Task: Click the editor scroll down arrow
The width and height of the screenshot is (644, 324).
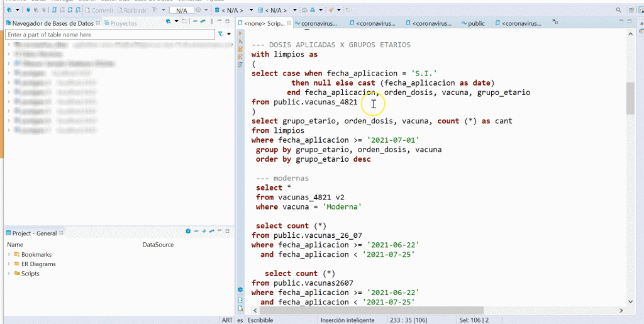Action: pos(631,302)
